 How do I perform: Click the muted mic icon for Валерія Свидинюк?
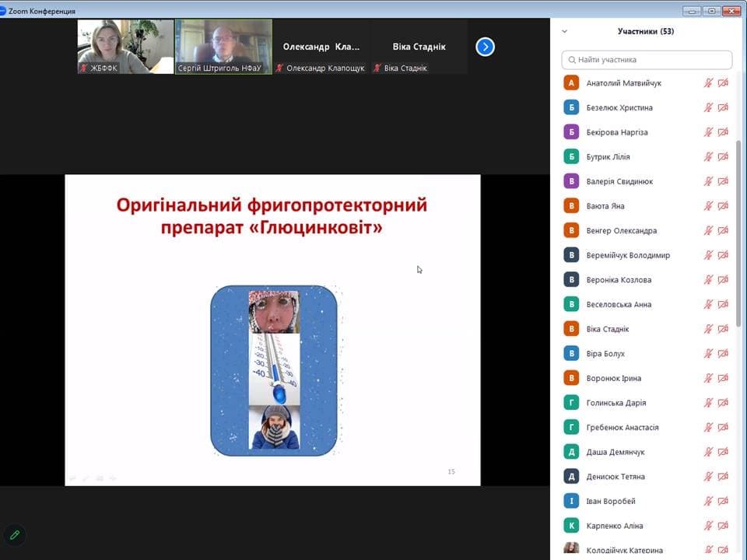[708, 181]
